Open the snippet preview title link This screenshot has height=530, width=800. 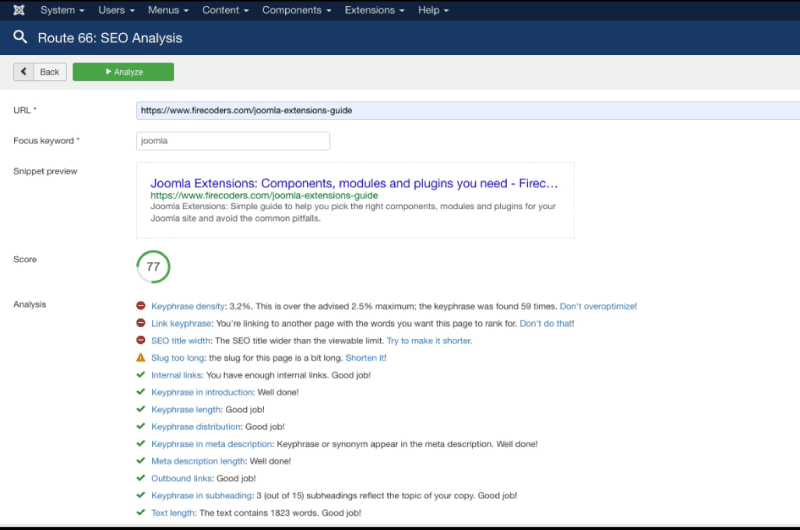click(354, 183)
